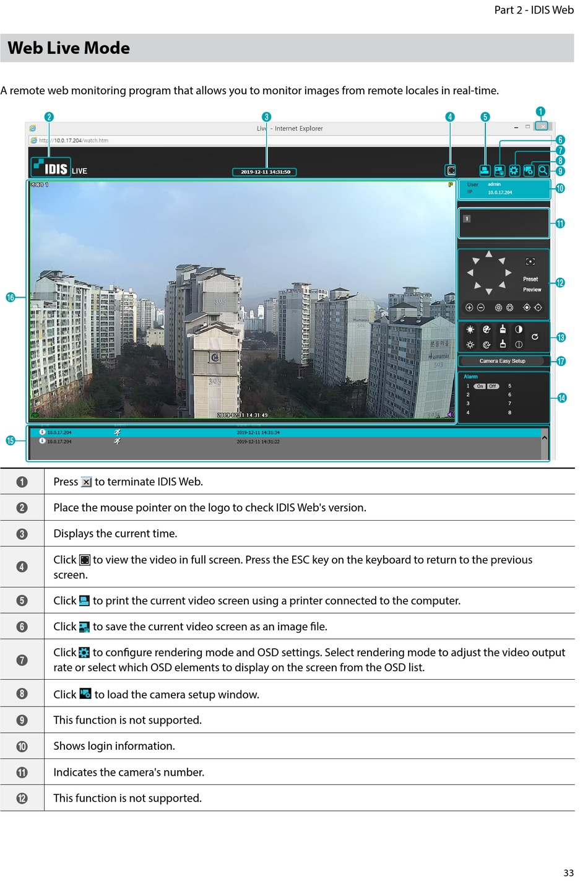Click the PTZ right arrow

508,272
